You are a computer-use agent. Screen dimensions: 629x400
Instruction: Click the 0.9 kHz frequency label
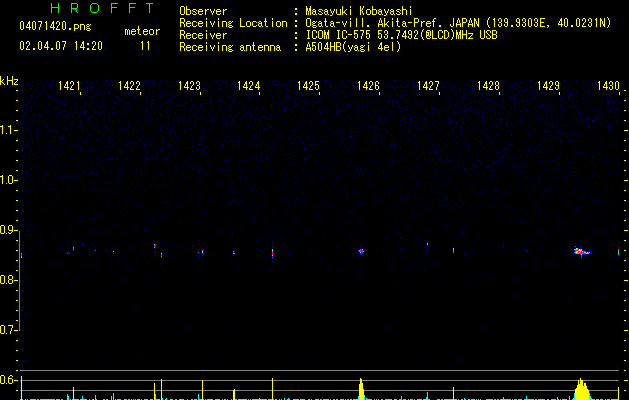tap(9, 230)
